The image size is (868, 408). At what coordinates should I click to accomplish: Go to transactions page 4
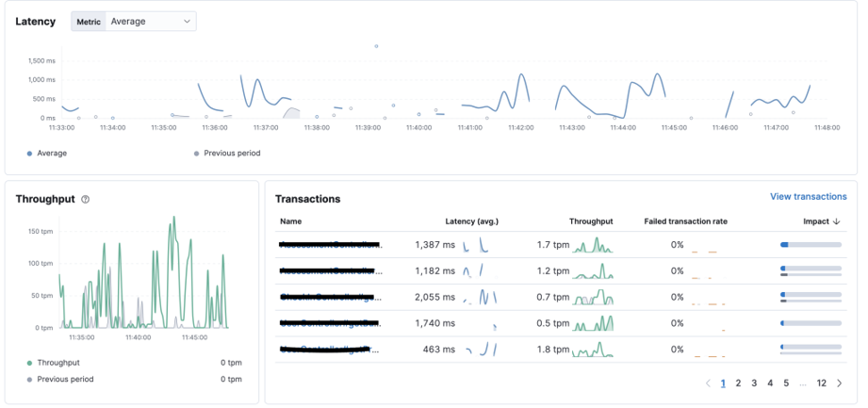coord(770,384)
